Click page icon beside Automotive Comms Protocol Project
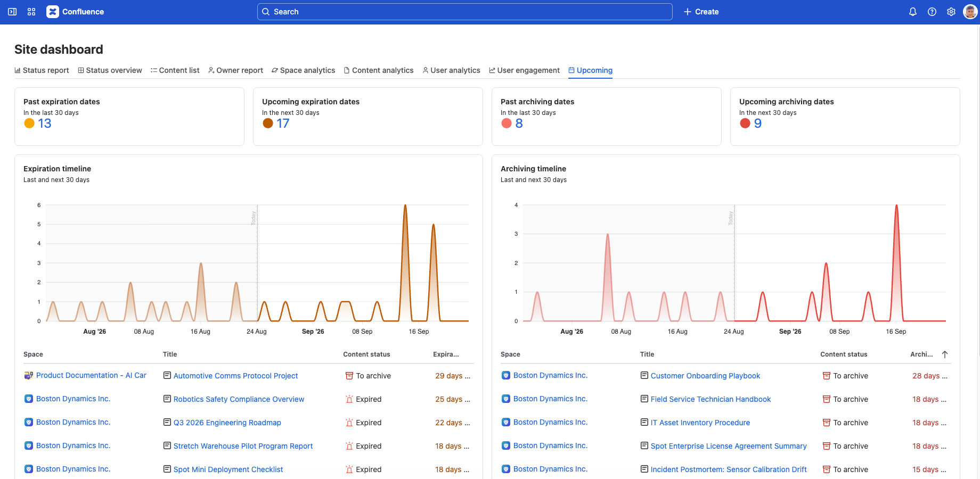Viewport: 980px width, 479px height. coord(167,376)
